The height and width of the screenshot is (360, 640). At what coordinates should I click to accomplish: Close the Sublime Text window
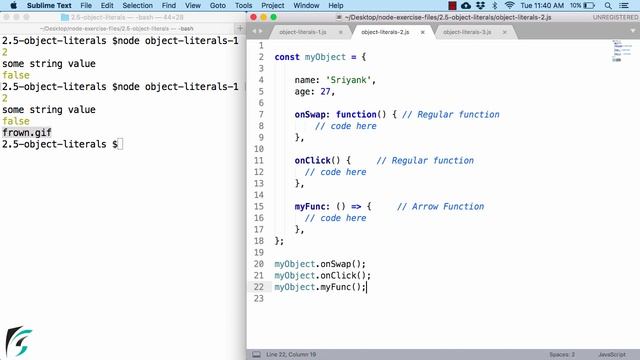tap(253, 17)
